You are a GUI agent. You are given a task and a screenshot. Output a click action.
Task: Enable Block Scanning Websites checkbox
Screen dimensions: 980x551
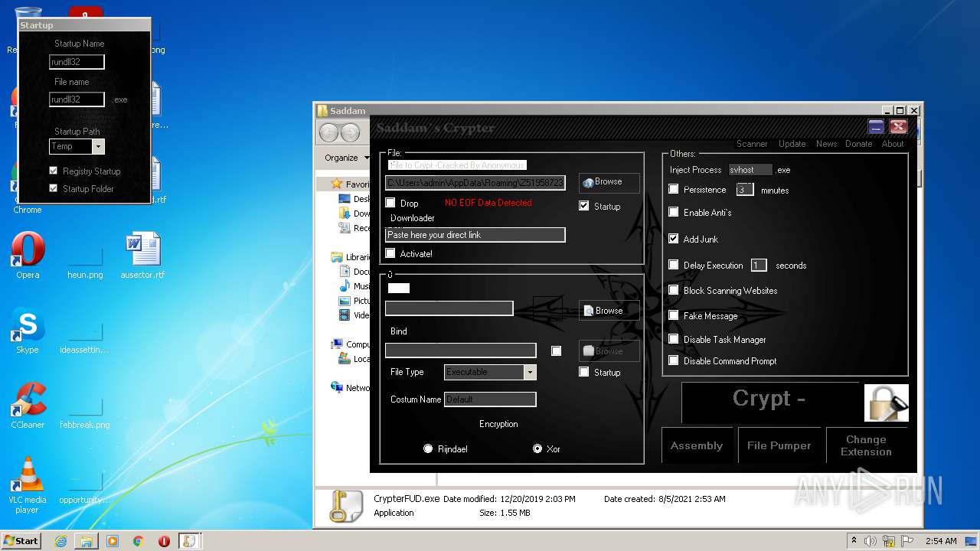674,290
